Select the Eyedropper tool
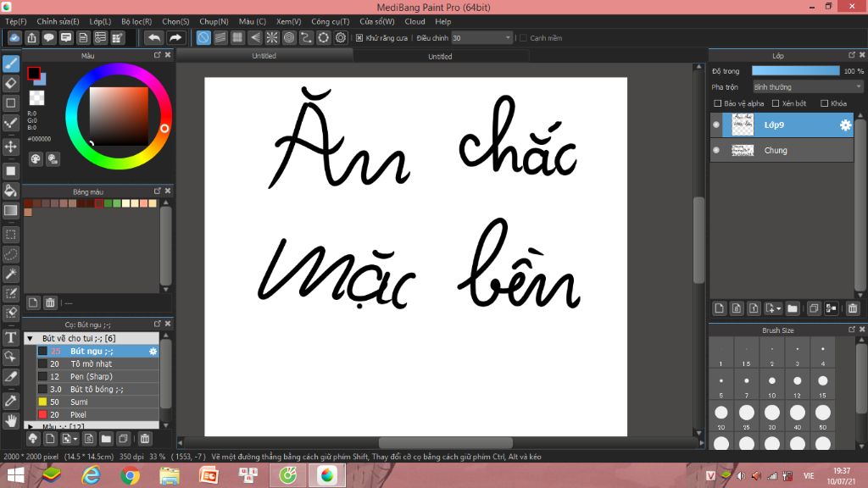The image size is (868, 488). 10,401
